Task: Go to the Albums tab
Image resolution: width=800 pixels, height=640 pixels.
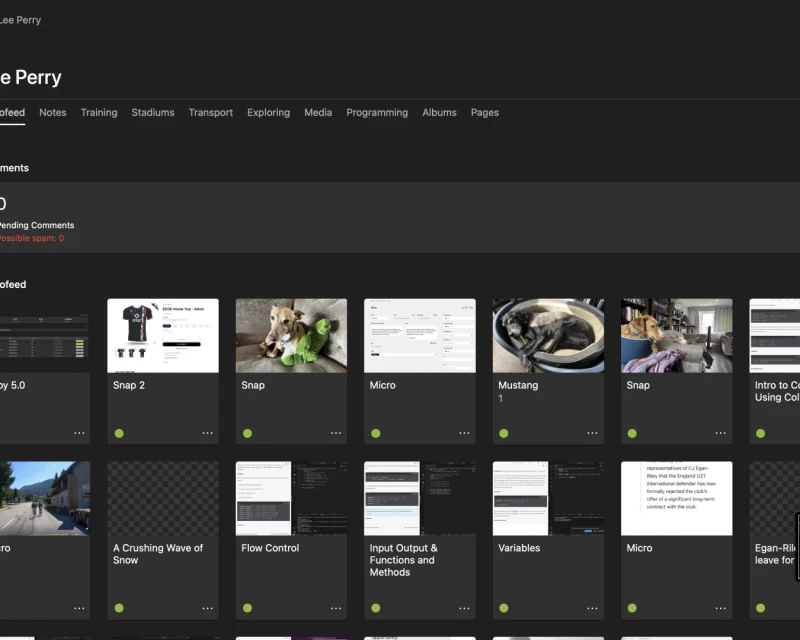Action: (439, 112)
